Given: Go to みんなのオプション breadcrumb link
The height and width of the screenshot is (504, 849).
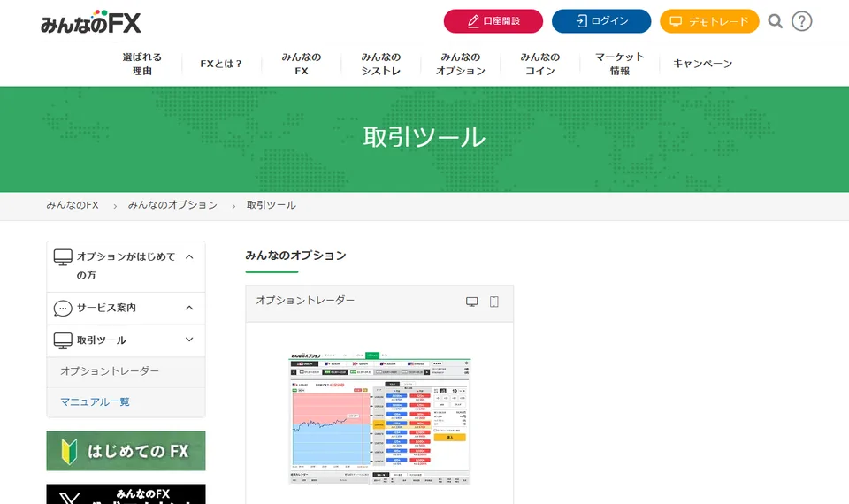Looking at the screenshot, I should [x=172, y=205].
